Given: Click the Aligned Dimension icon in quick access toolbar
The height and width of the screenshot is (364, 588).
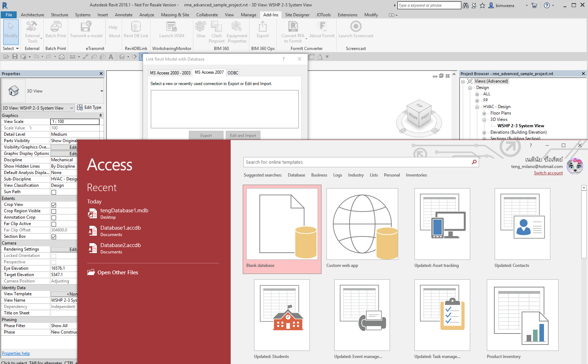Looking at the screenshot, I should (x=86, y=57).
